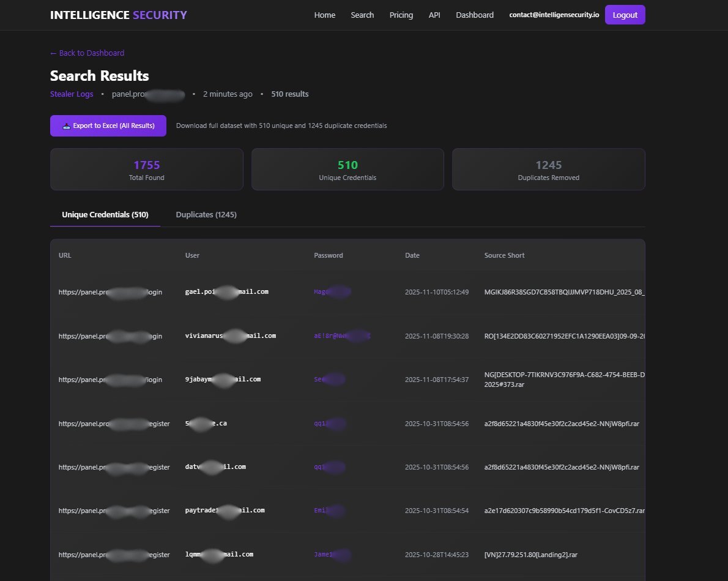Click the 1245 Duplicates Removed card

[x=548, y=169]
